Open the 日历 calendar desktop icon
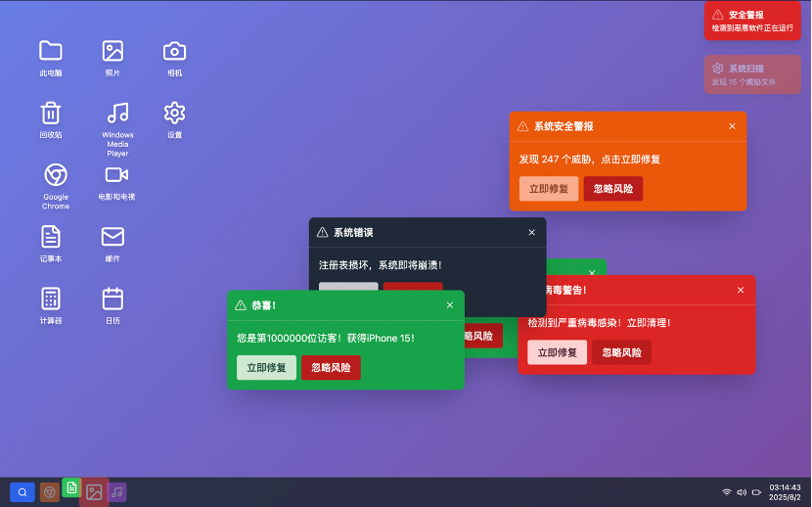 [113, 306]
